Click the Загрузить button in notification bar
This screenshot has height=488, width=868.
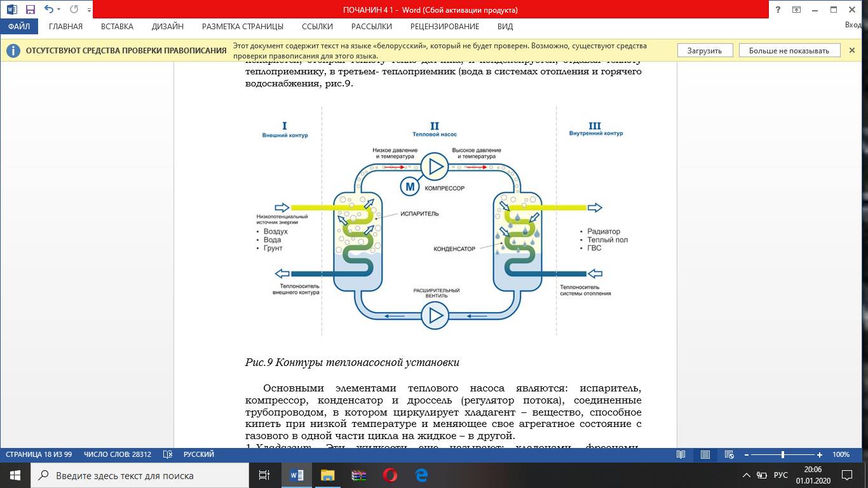point(704,51)
